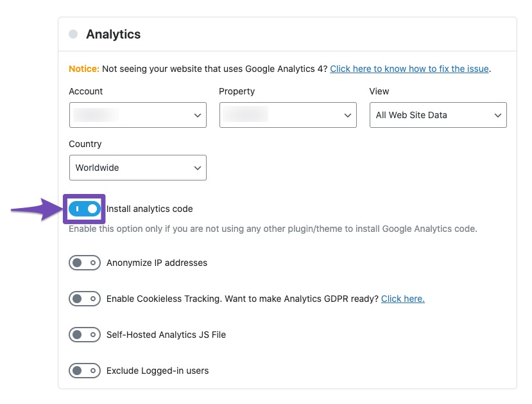Switch on the Self-Hosted Analytics JS File toggle
This screenshot has width=532, height=404.
(85, 335)
